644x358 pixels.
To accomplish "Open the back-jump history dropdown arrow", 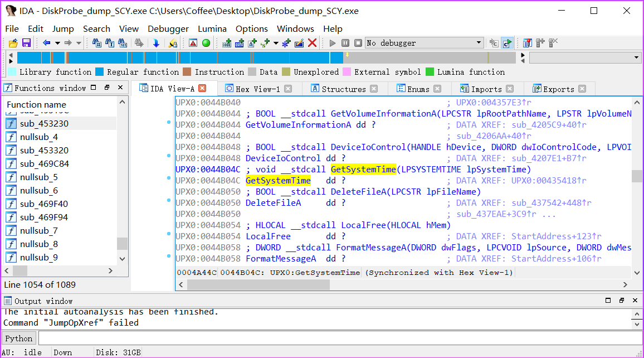I will click(x=57, y=43).
